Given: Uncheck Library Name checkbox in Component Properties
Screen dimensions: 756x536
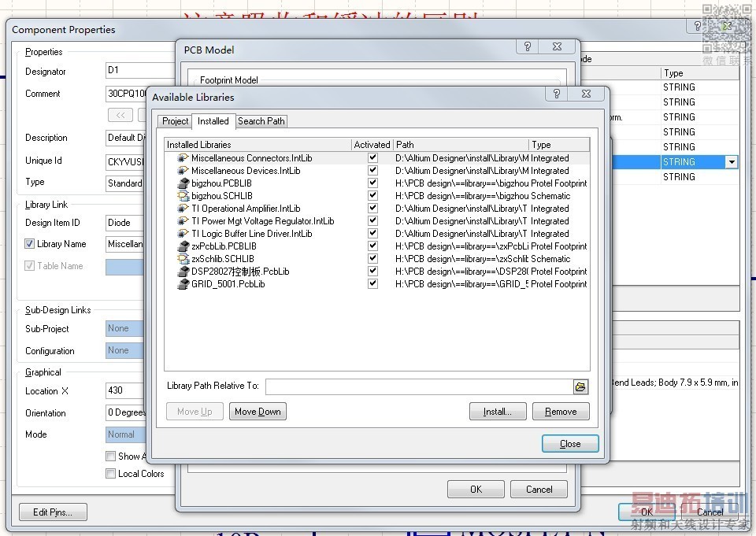Looking at the screenshot, I should (x=29, y=244).
